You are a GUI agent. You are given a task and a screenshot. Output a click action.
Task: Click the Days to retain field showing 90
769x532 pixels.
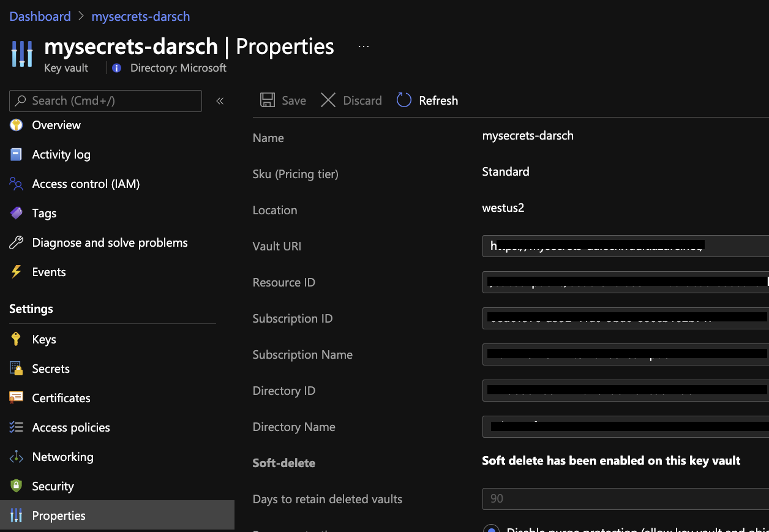tap(625, 498)
